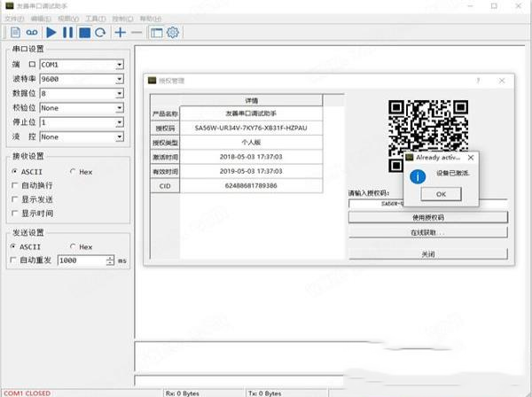Screen dimensions: 532x397
Task: Click the 关闭 button in 授权管理
Action: pos(427,253)
